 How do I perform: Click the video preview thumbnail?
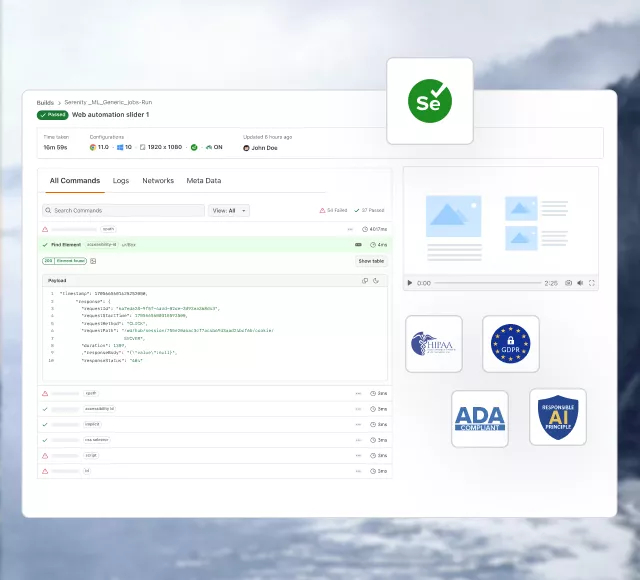pos(501,221)
